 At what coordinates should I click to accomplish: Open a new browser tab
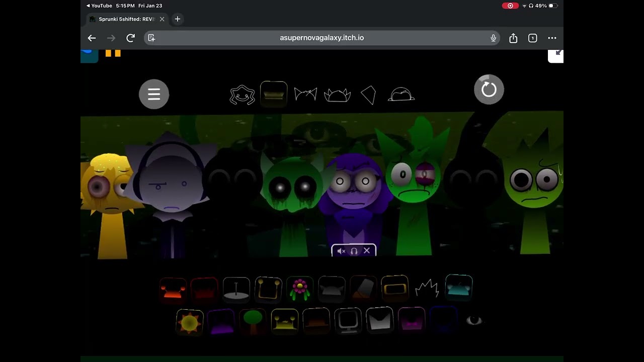click(177, 19)
